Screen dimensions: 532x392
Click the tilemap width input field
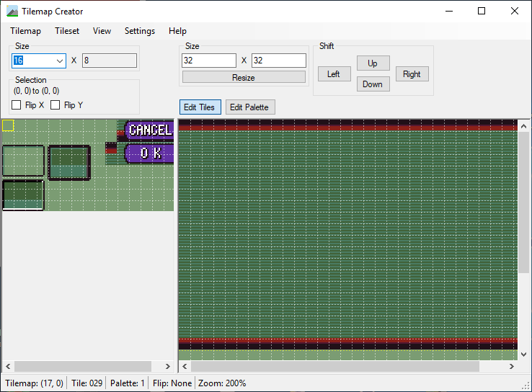209,61
